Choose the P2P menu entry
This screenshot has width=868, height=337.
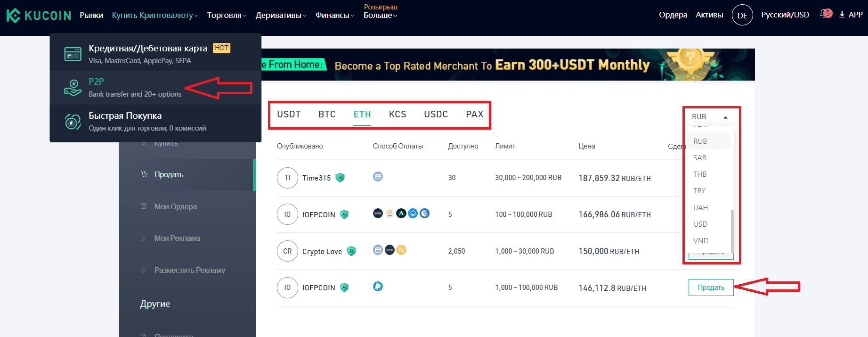[155, 88]
